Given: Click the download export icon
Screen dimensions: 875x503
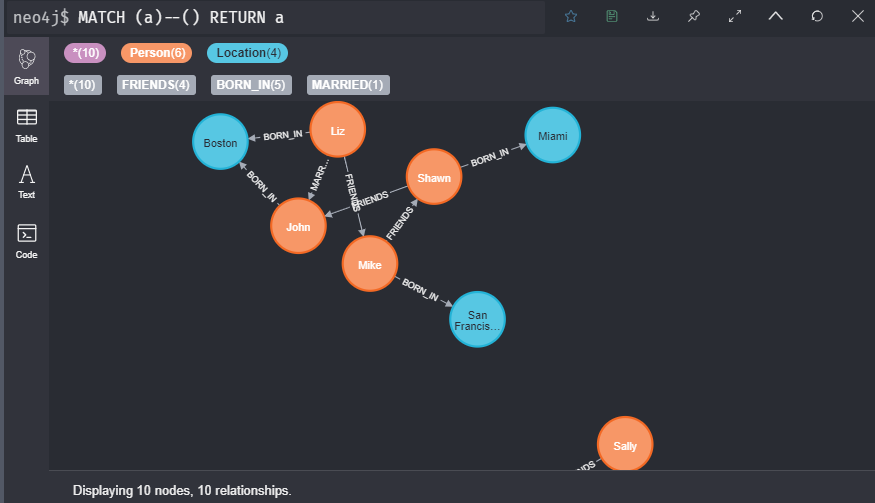Looking at the screenshot, I should click(x=653, y=16).
